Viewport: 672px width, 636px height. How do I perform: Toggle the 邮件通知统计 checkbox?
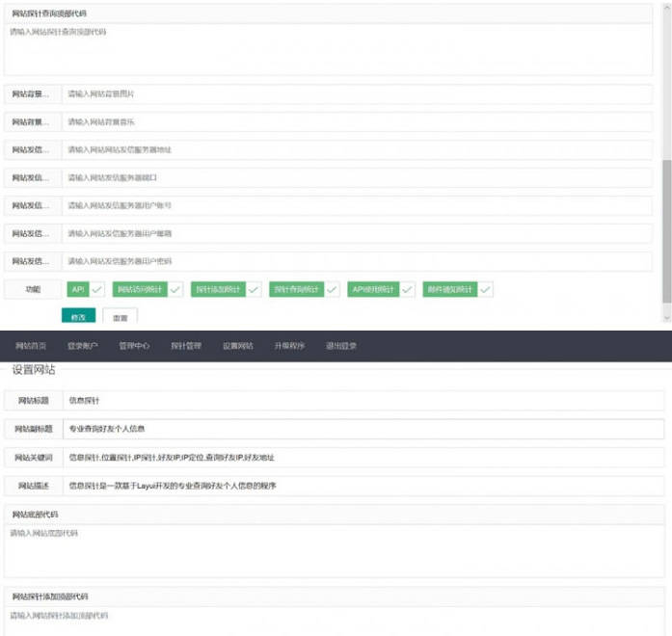pyautogui.click(x=458, y=289)
